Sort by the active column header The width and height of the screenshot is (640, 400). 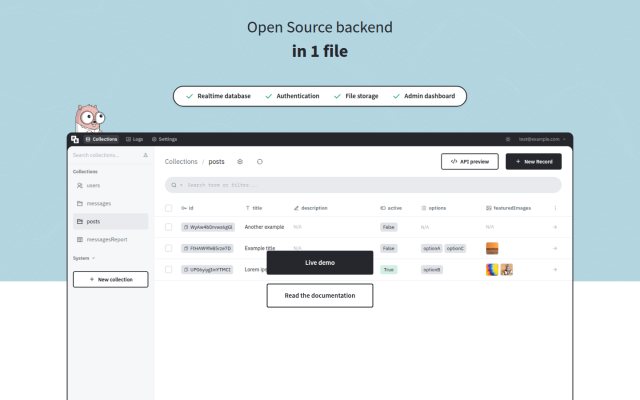point(391,208)
